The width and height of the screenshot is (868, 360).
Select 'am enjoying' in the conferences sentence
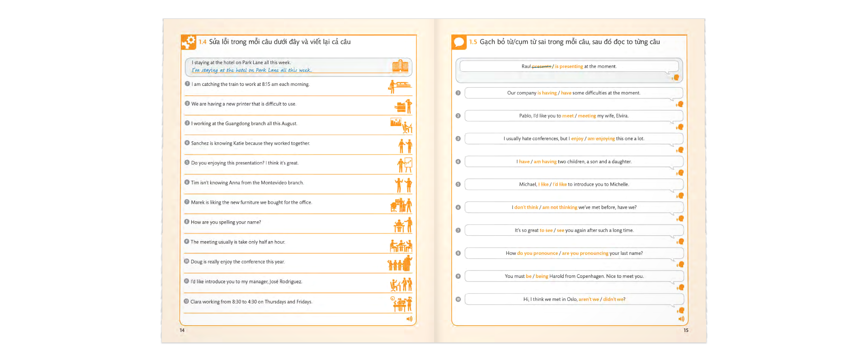tap(601, 139)
